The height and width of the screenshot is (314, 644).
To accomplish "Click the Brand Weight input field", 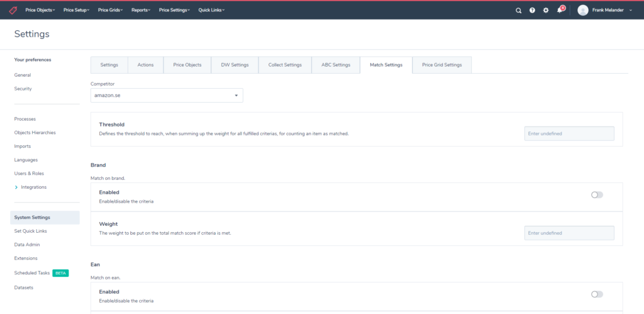I will coord(569,233).
